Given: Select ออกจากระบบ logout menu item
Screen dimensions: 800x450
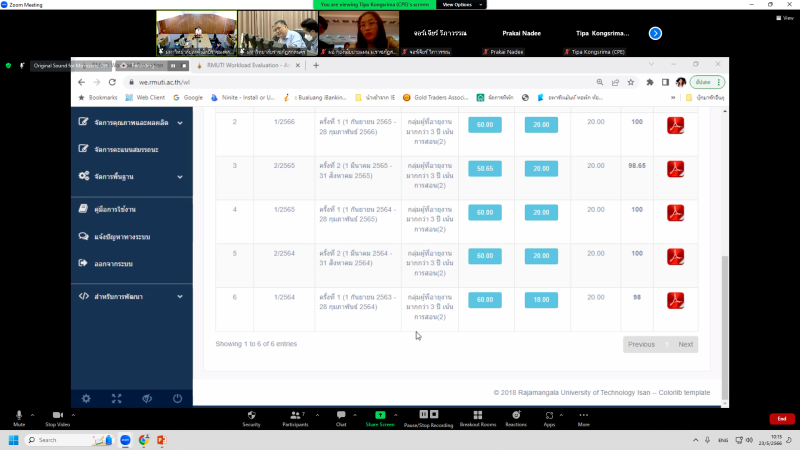Looking at the screenshot, I should [x=112, y=264].
